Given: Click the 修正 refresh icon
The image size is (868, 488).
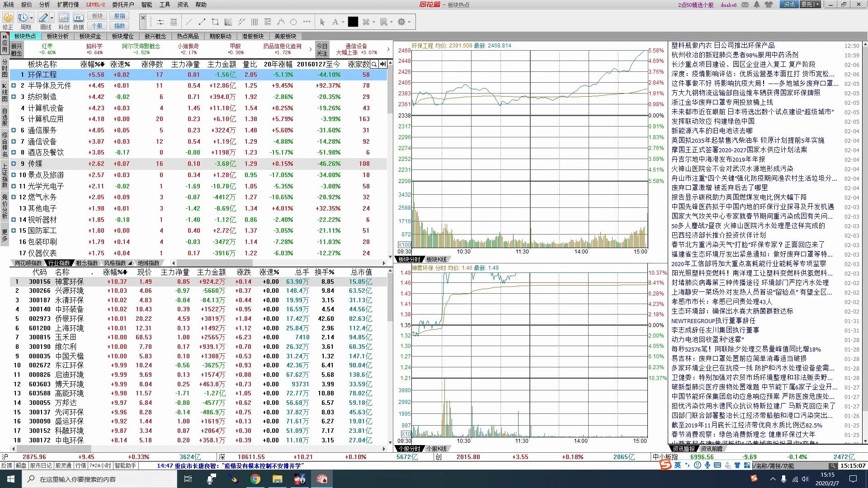Looking at the screenshot, I should (8, 18).
